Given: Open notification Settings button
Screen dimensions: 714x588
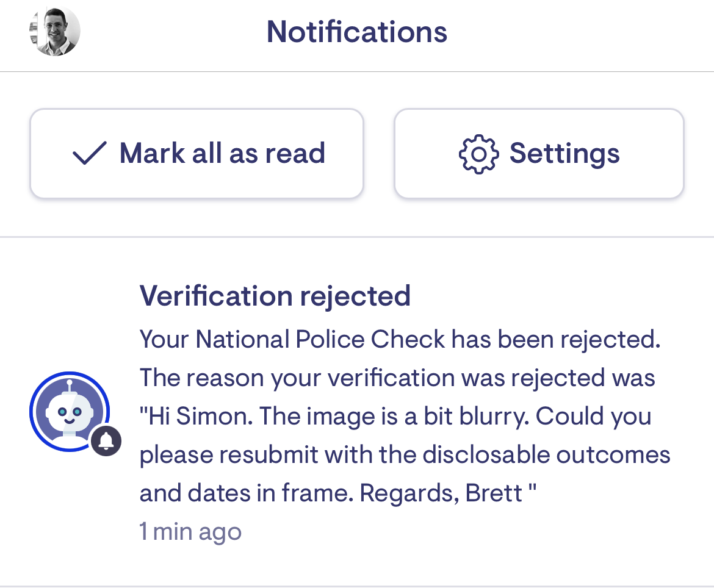Looking at the screenshot, I should point(539,154).
